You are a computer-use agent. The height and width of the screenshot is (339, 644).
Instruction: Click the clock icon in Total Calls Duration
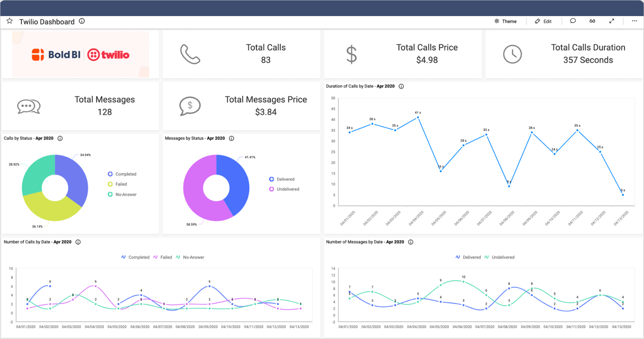click(x=512, y=54)
